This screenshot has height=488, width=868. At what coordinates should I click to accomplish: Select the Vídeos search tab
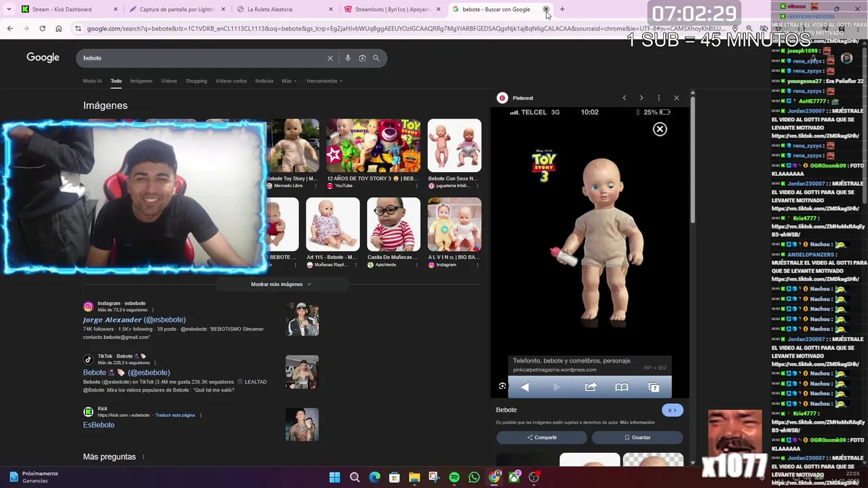click(169, 81)
